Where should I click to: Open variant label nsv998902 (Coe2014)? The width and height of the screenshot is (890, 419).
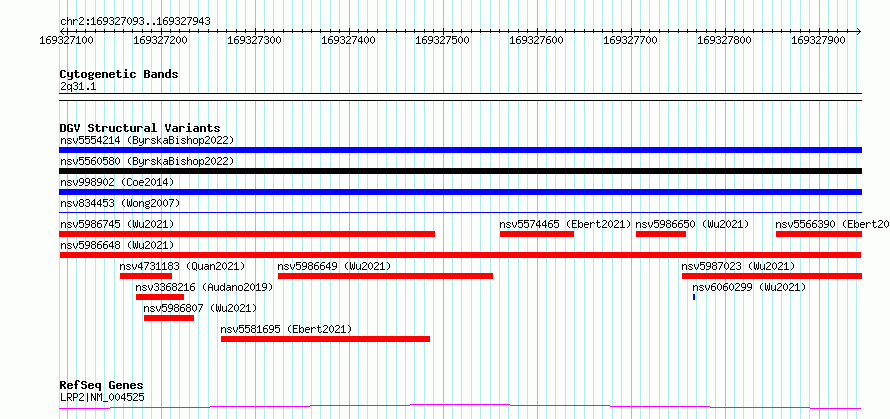[117, 182]
